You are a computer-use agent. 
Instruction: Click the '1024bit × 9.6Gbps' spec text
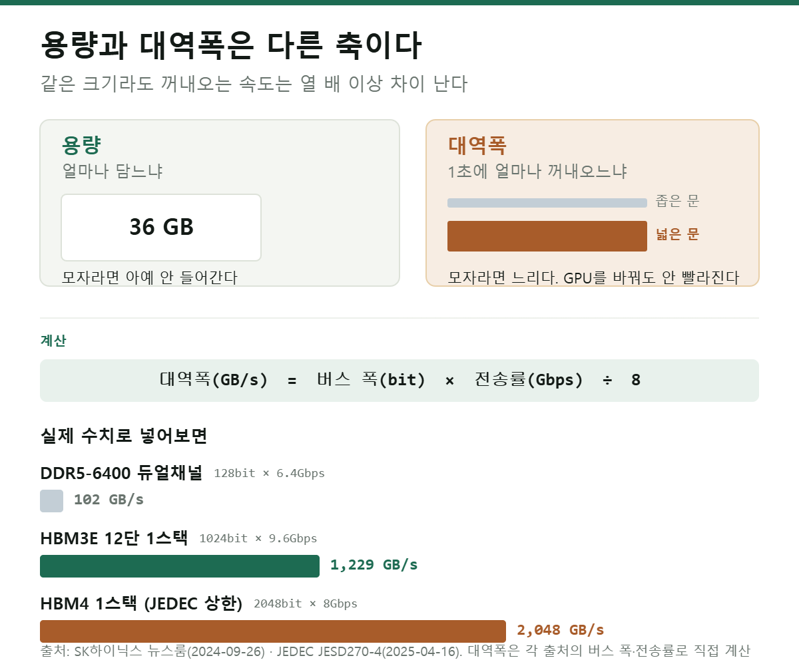click(258, 538)
